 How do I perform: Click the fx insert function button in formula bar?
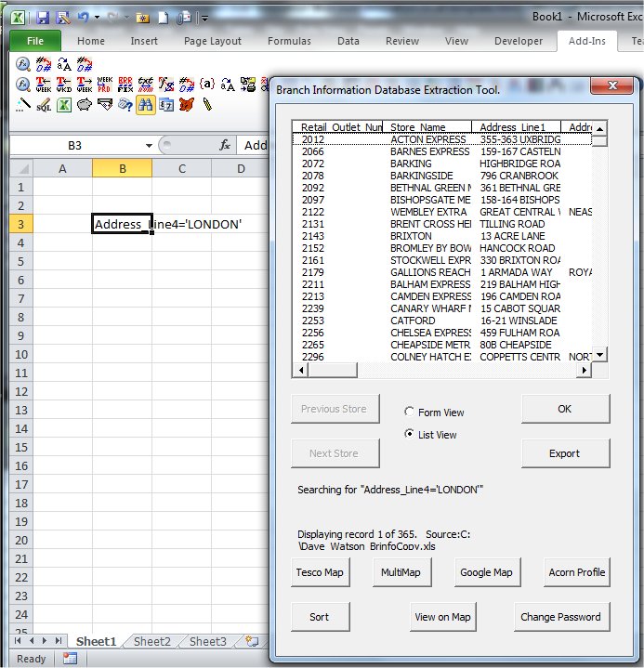[225, 146]
